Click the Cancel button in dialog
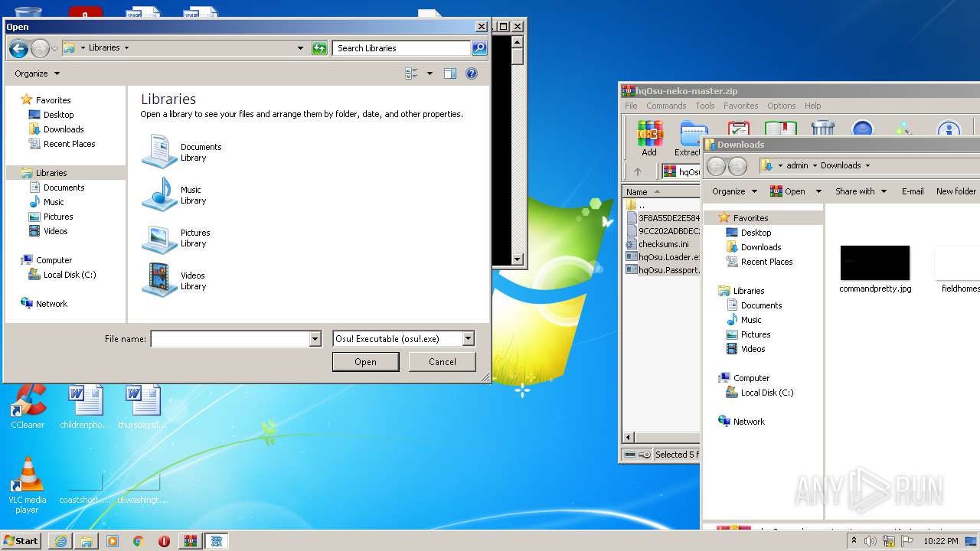Viewport: 980px width, 551px height. coord(443,362)
